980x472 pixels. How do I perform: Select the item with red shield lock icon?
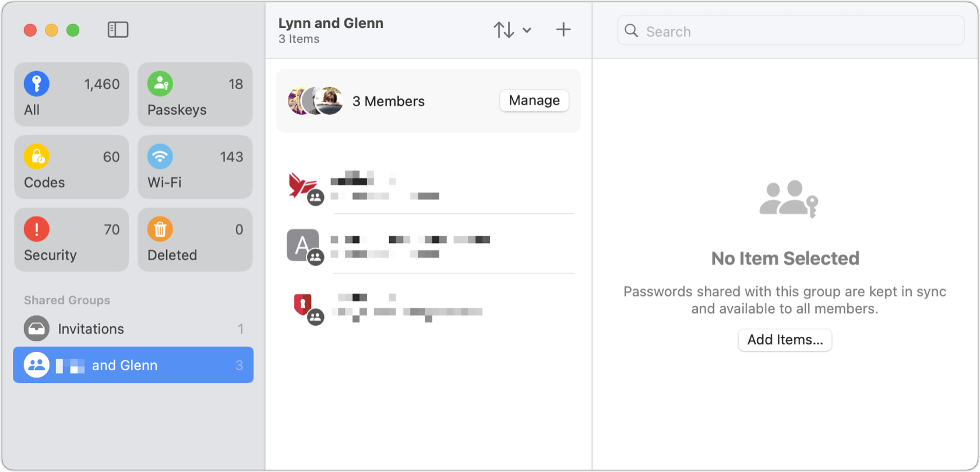[428, 306]
